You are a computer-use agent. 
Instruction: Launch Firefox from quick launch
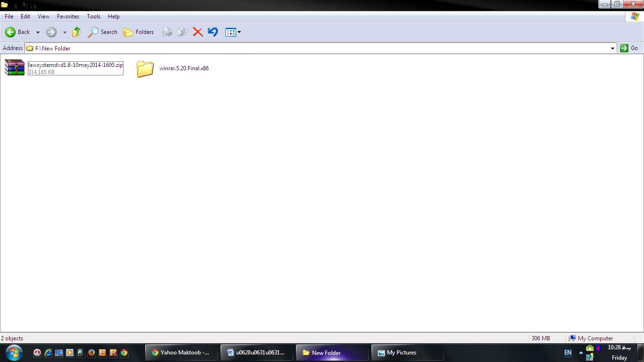point(91,353)
